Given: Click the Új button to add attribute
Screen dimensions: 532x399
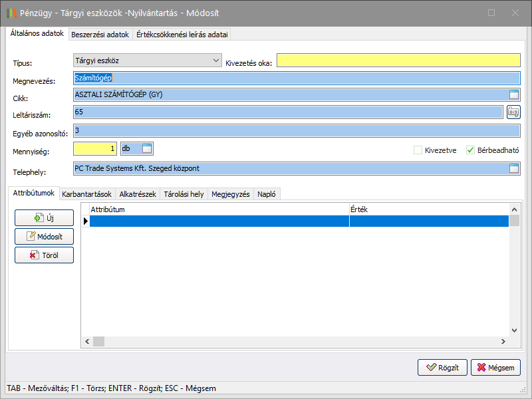Looking at the screenshot, I should (44, 217).
